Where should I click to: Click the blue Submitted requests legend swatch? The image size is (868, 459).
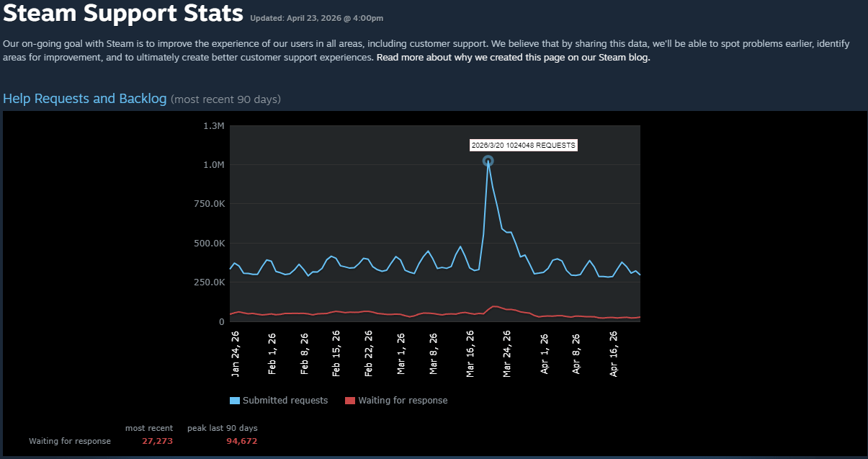(x=235, y=401)
